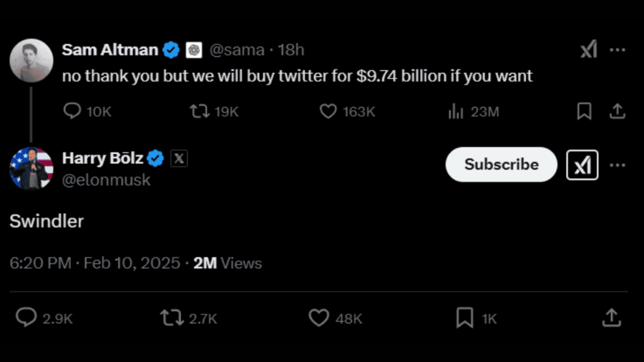Open Harry Bōlz's profile picture
Image resolution: width=644 pixels, height=362 pixels.
[31, 168]
